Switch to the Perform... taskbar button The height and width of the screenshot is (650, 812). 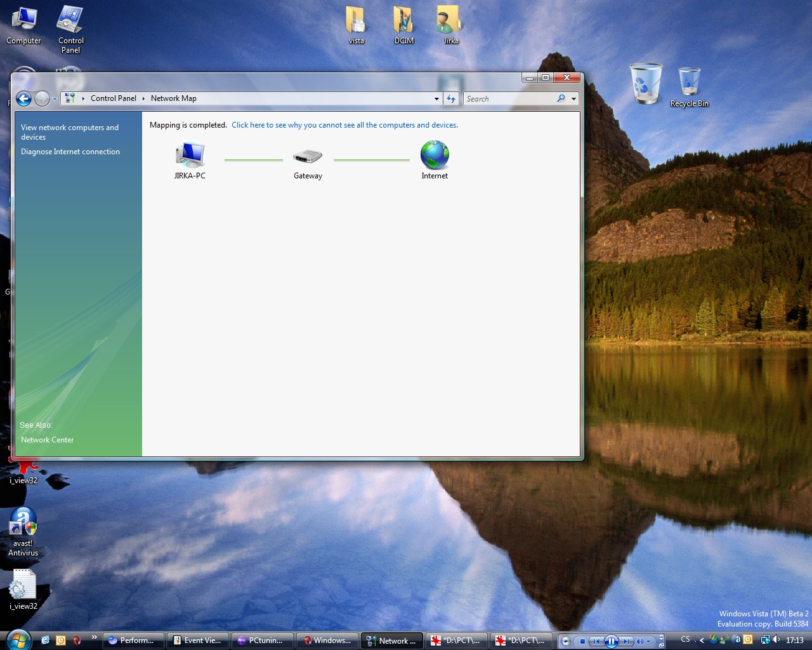(133, 640)
